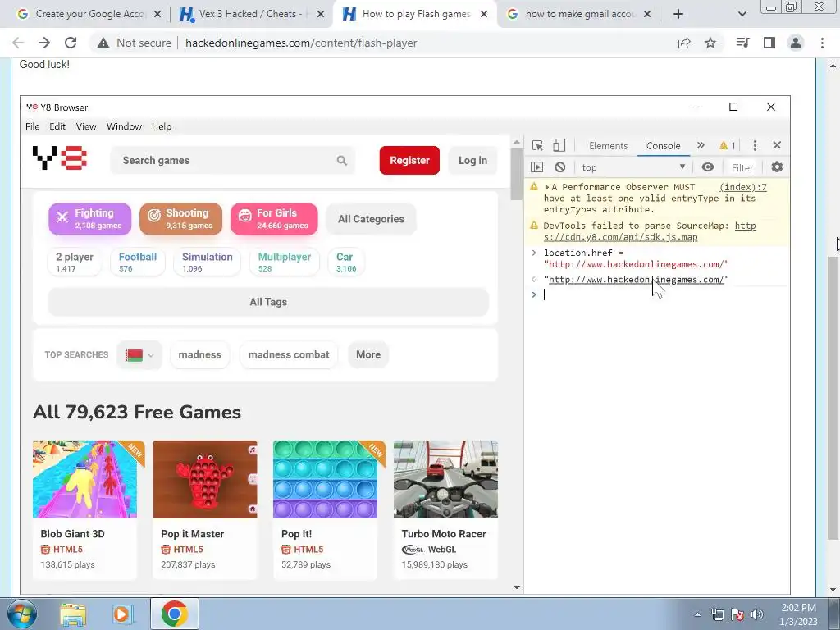Show the DevTools warning count badge

(728, 146)
